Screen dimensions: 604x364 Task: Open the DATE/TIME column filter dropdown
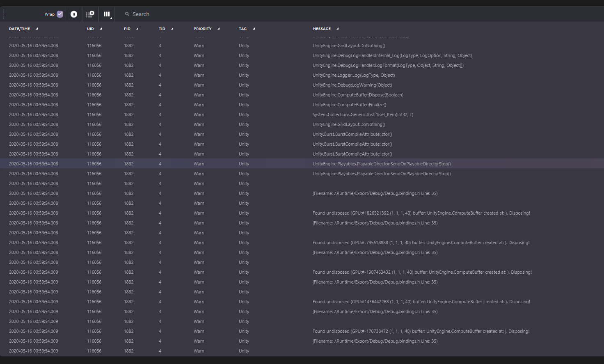(x=36, y=29)
